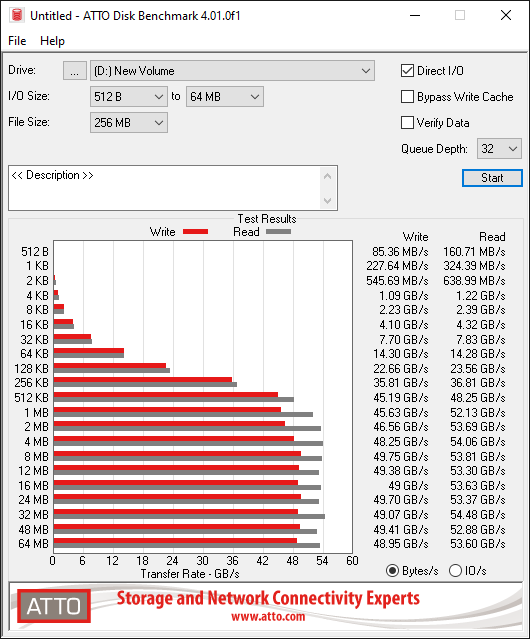Open the Queue Depth dropdown
The height and width of the screenshot is (639, 530).
click(499, 149)
